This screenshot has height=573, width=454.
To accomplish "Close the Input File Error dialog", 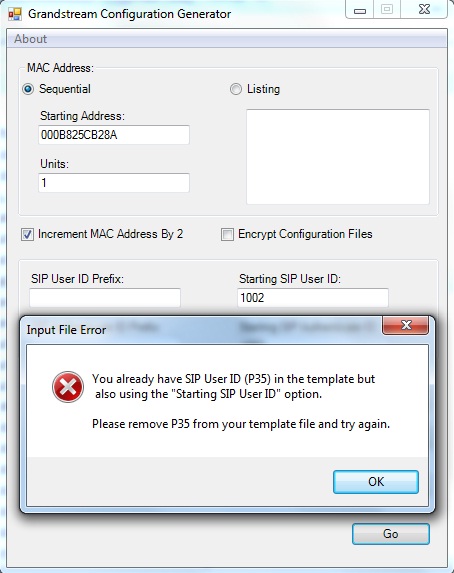I will click(405, 325).
